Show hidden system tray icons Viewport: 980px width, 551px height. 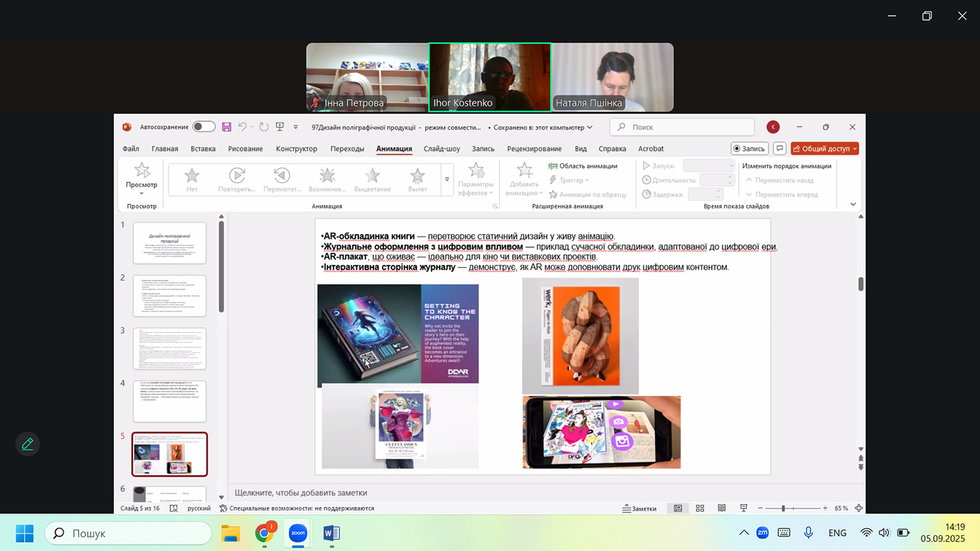[744, 532]
